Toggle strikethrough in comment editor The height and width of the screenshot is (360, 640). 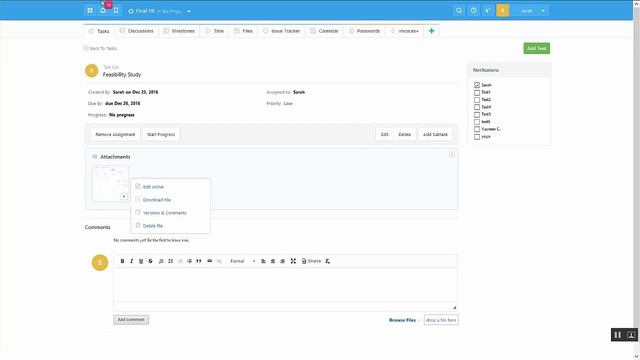point(151,261)
